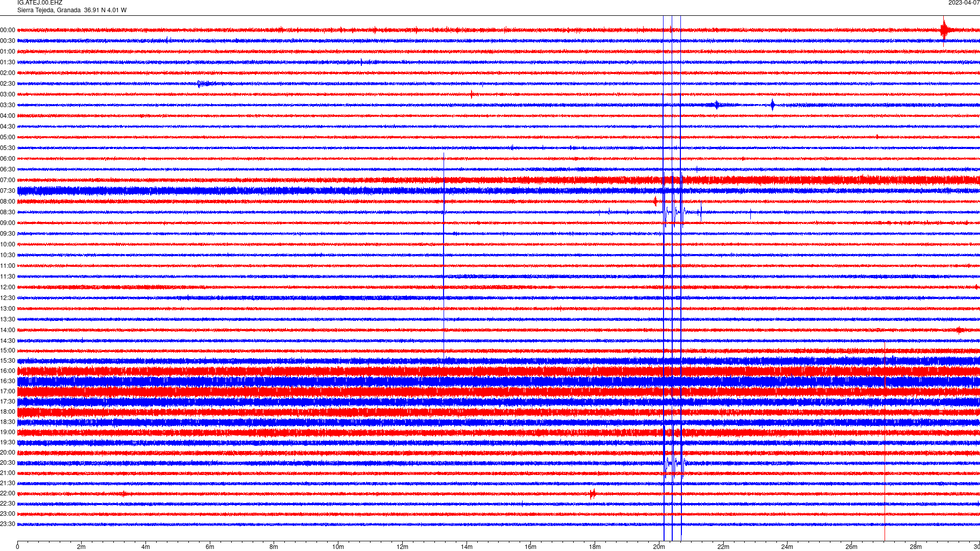Select the 12:30 time row label
980x551 pixels.
coord(8,298)
